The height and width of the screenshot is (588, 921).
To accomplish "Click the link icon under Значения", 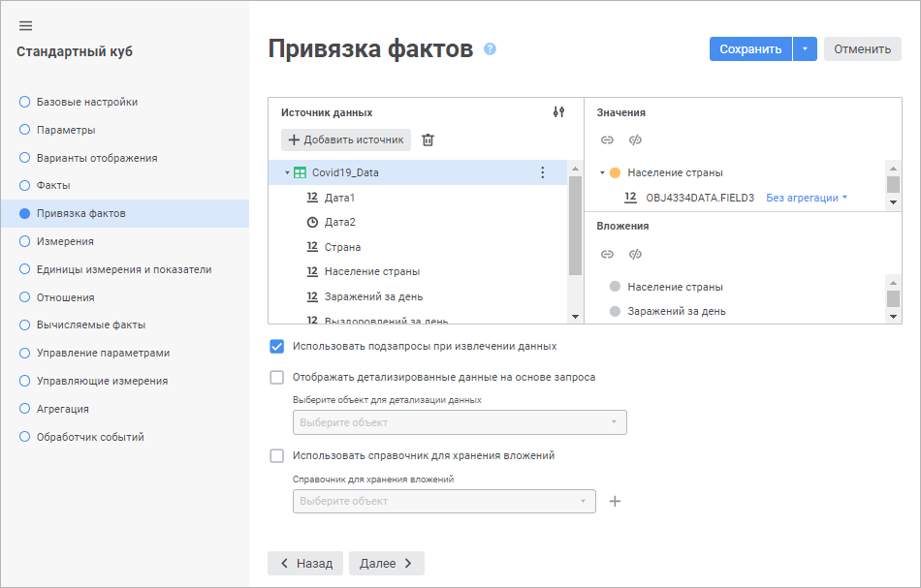I will point(608,139).
